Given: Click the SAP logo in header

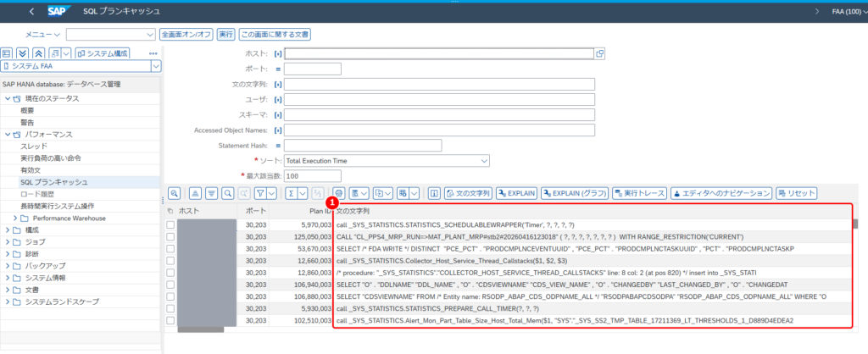Looking at the screenshot, I should (58, 11).
